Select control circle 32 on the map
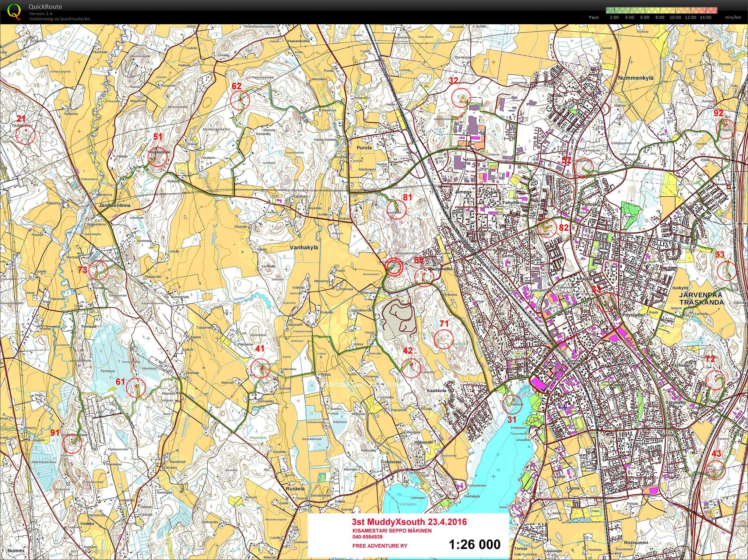Image resolution: width=748 pixels, height=560 pixels. point(461,97)
